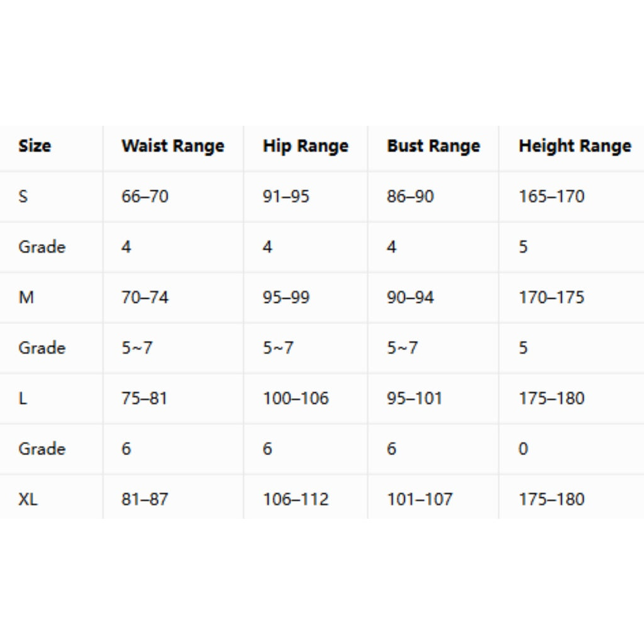The height and width of the screenshot is (644, 644).
Task: Click the Waist Range column header
Action: coord(173,146)
